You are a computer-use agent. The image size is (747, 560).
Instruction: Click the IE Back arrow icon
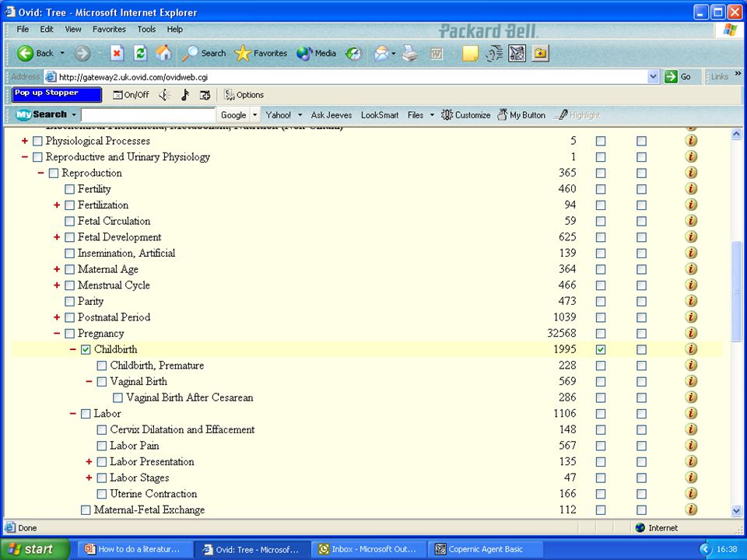pos(25,54)
